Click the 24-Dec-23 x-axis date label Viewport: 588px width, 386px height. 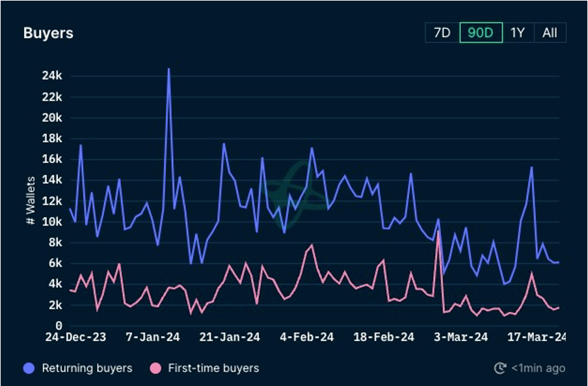[x=75, y=337]
